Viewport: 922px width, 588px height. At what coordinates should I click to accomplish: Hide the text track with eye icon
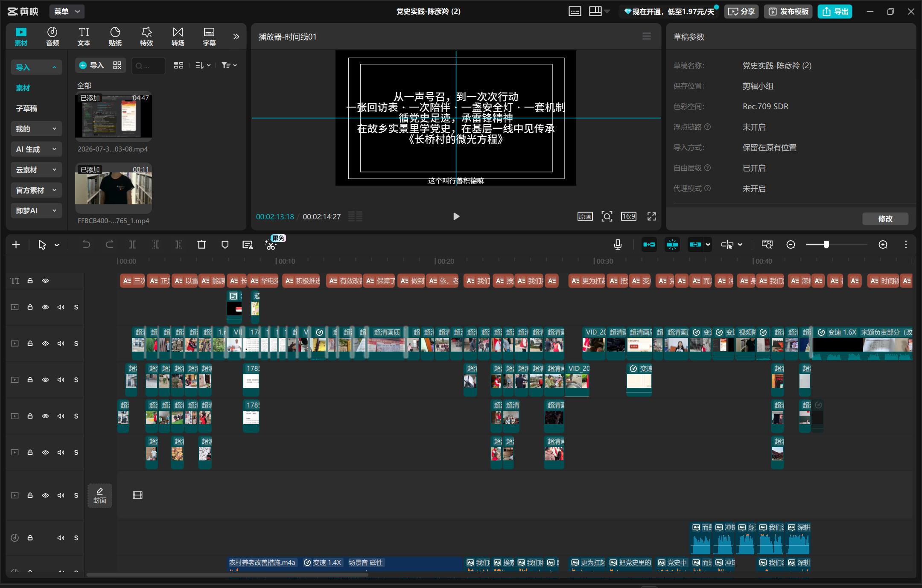[45, 281]
